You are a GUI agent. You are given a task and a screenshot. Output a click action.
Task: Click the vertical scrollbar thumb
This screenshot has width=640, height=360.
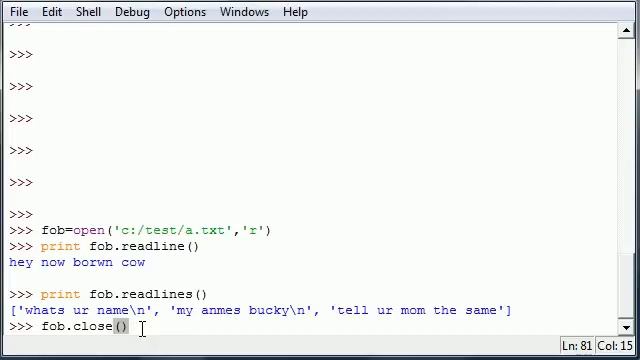(x=626, y=286)
